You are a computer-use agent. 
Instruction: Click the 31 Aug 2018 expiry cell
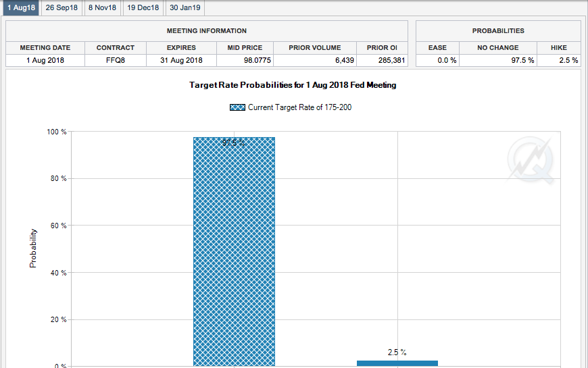tap(181, 60)
